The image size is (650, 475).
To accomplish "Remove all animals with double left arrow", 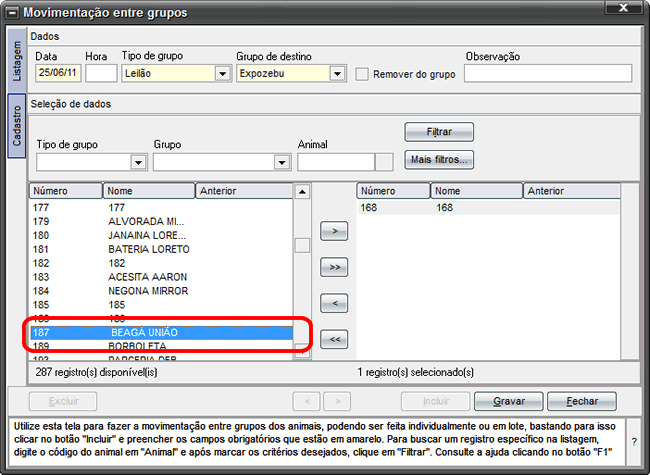I will 333,339.
